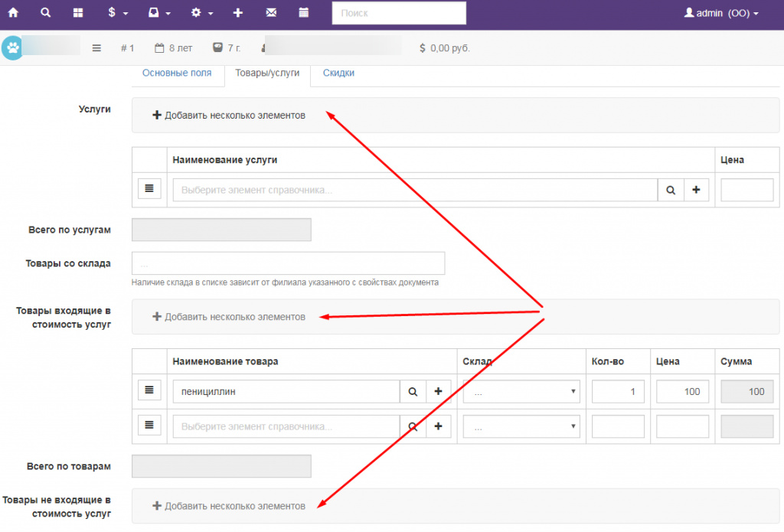
Task: Focus the Поиск search field
Action: pyautogui.click(x=399, y=13)
